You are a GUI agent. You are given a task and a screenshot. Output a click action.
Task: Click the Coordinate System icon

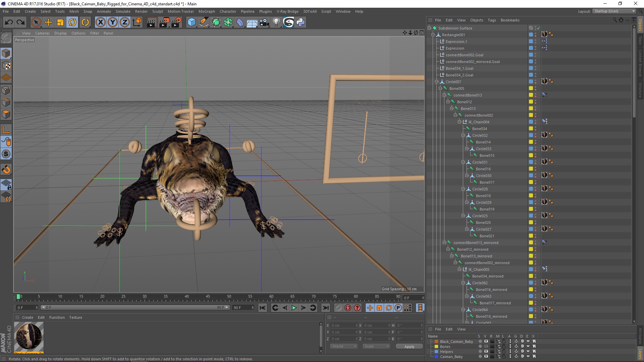137,22
